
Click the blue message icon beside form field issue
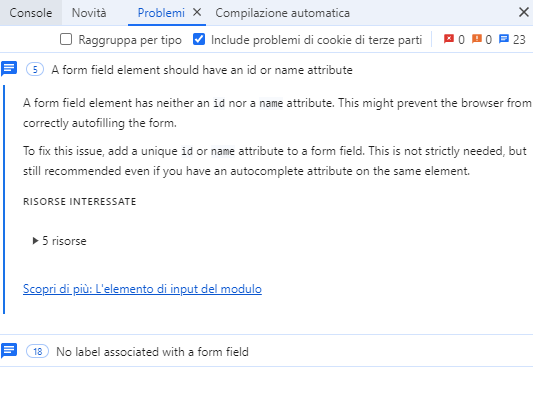(x=9, y=69)
